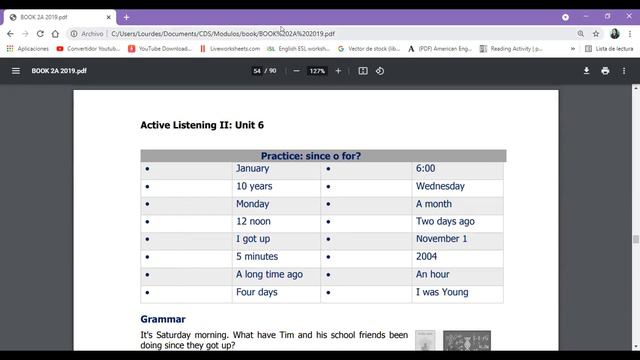
Task: Rotate the PDF counterclockwise
Action: pyautogui.click(x=380, y=71)
